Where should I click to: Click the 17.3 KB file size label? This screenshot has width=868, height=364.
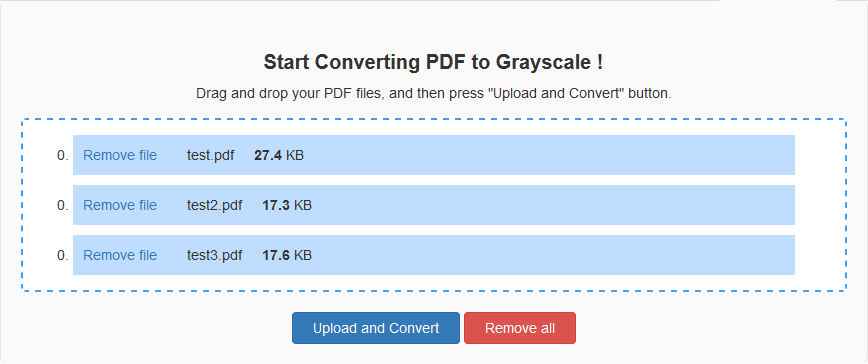pos(287,205)
